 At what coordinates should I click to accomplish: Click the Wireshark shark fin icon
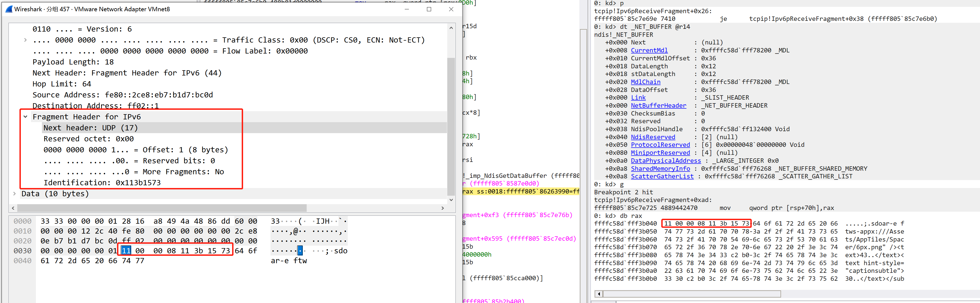pos(9,9)
